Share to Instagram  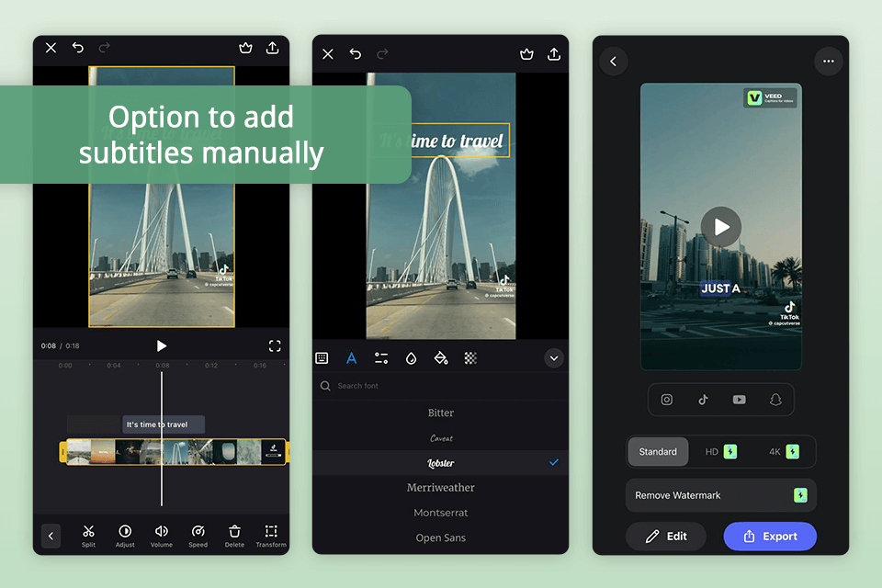[667, 400]
